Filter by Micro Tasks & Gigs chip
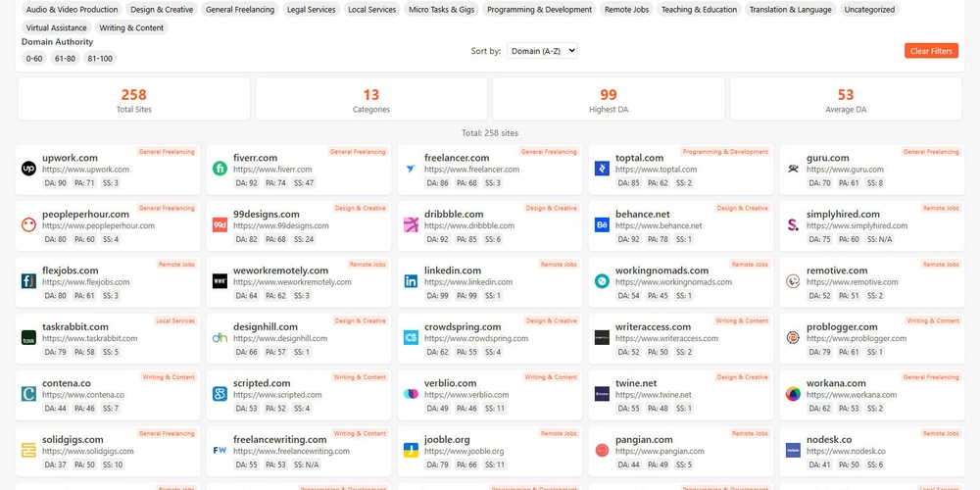 441,10
